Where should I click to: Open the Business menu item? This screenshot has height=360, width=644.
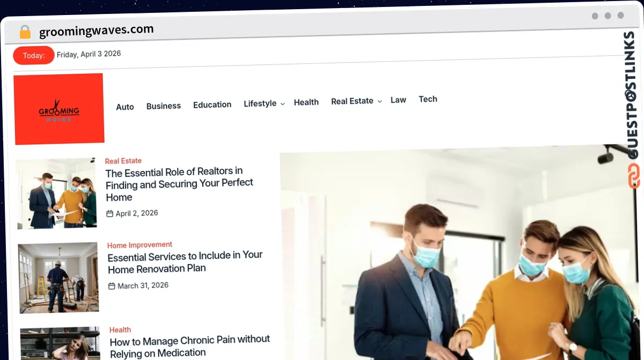point(164,106)
